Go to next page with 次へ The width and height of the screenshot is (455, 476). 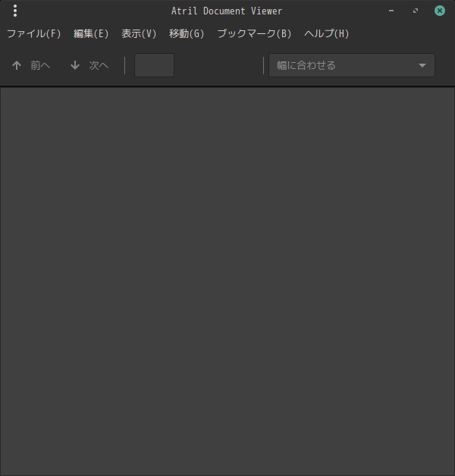[x=89, y=65]
